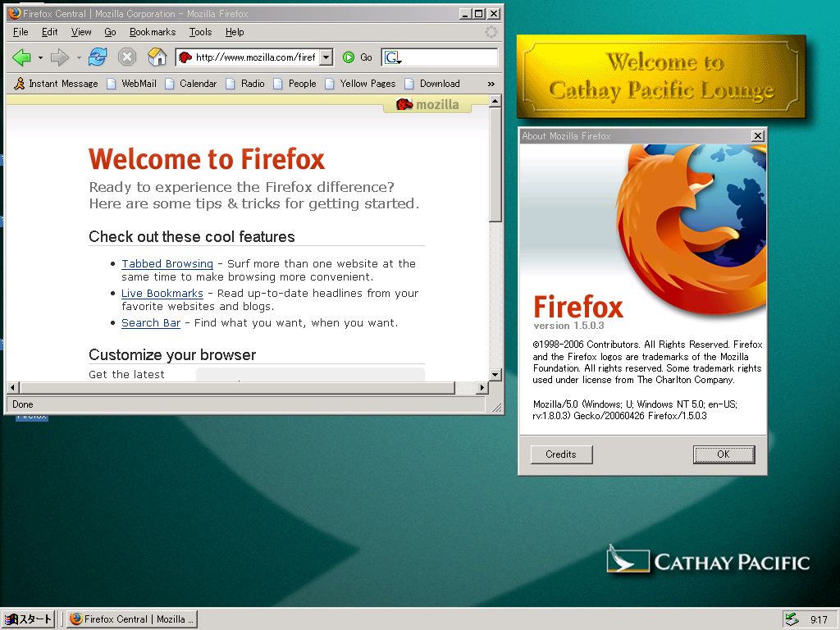This screenshot has width=840, height=630.
Task: Click the horizontal scrollbar left arrow
Action: pyautogui.click(x=13, y=387)
